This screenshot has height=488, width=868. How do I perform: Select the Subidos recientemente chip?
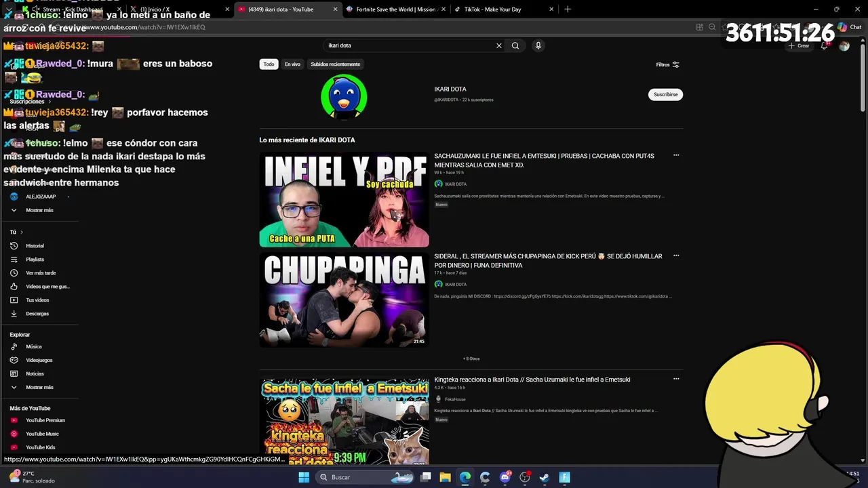336,64
